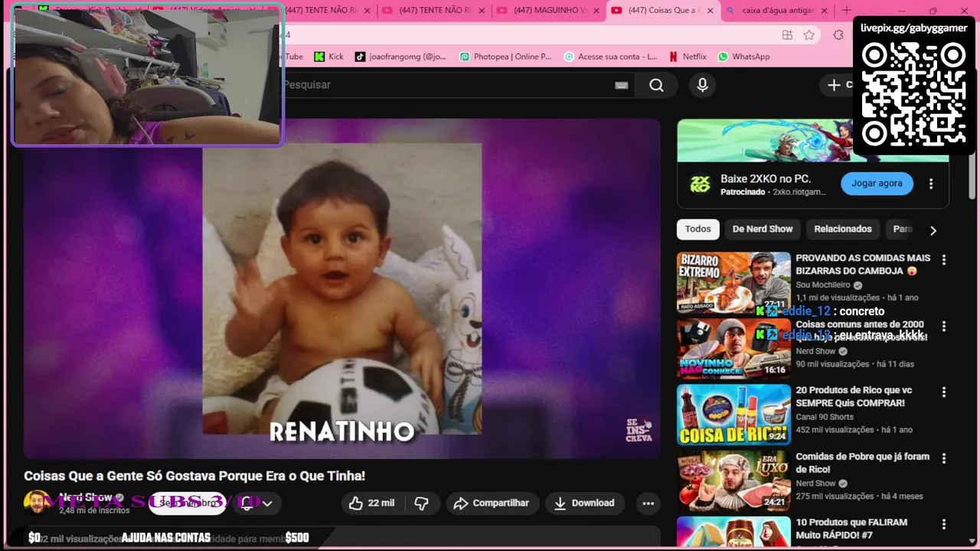Image resolution: width=980 pixels, height=551 pixels.
Task: Click the YouTube search magnifier button
Action: click(656, 85)
